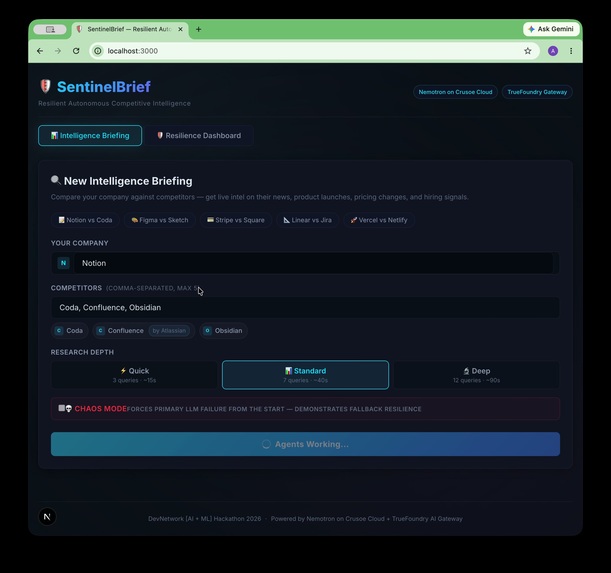Click the Obsidian competitor chip

[224, 331]
